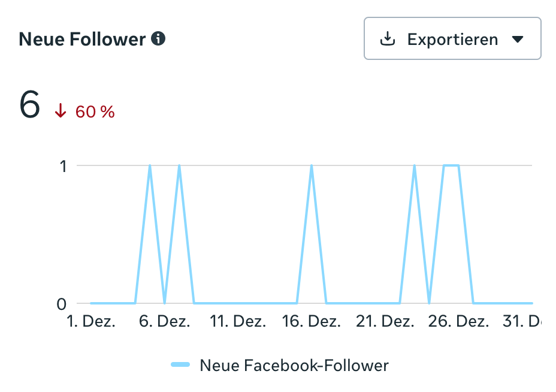Click the 60 % change indicator

coord(95,111)
